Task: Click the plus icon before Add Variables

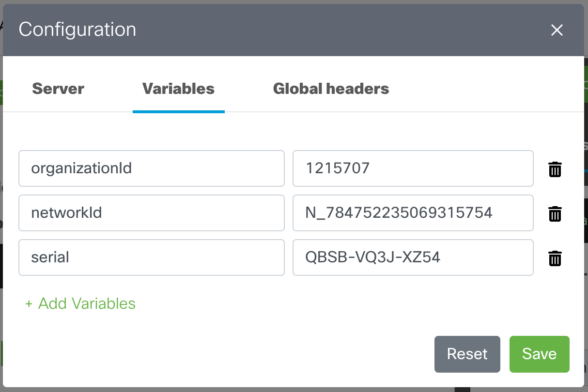Action: point(28,303)
